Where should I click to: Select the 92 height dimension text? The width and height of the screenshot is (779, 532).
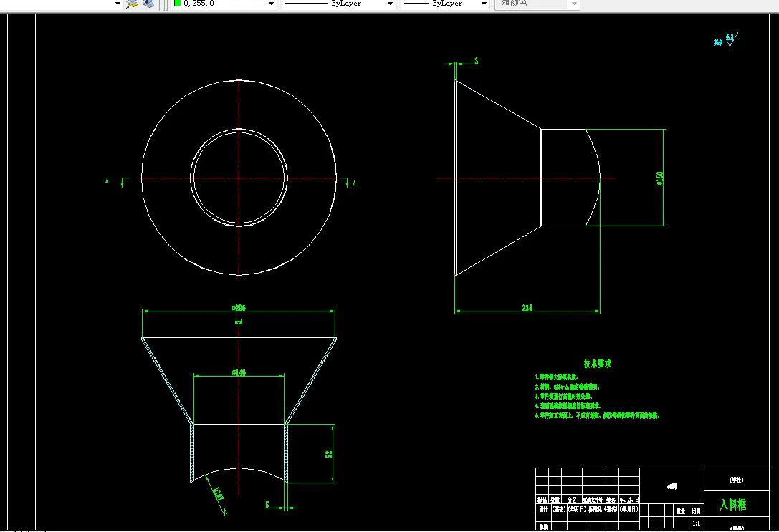328,453
